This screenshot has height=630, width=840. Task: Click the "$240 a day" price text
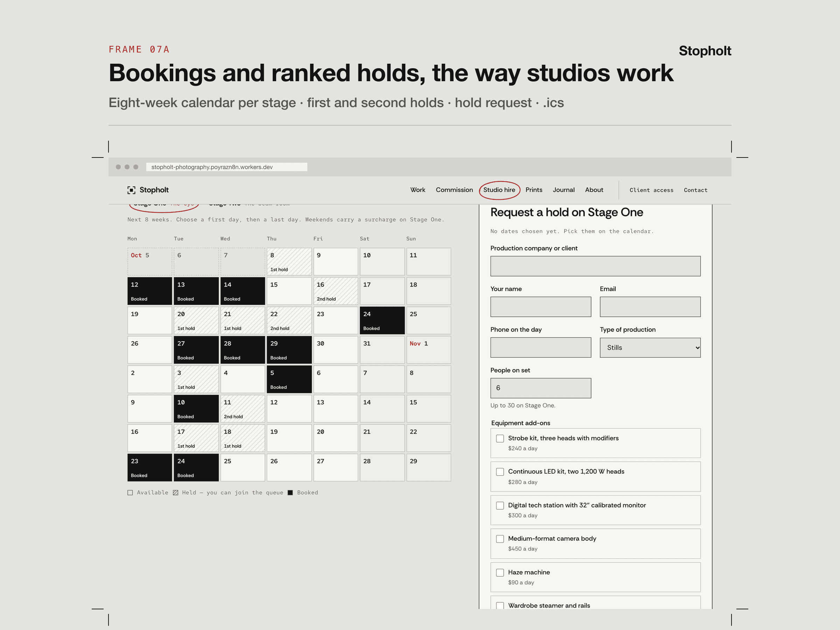523,448
